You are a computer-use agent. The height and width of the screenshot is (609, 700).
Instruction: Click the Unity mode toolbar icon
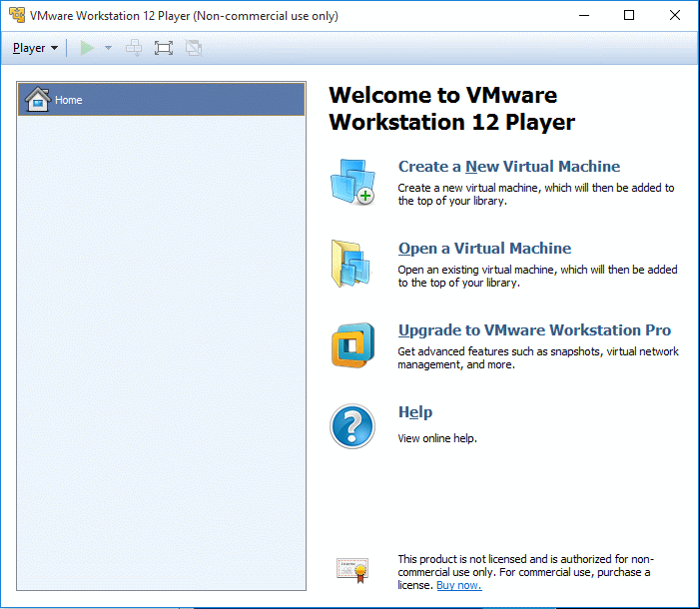click(x=194, y=48)
